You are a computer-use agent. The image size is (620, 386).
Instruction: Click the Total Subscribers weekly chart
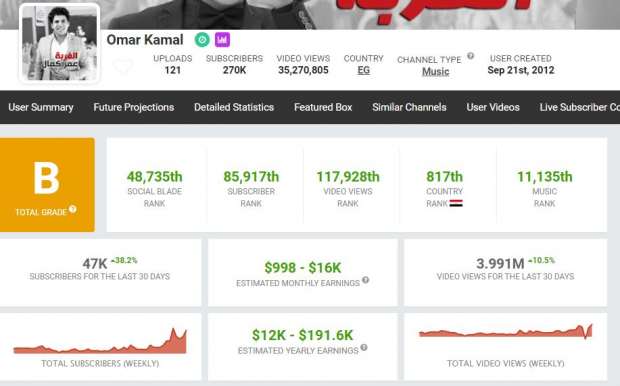pyautogui.click(x=100, y=341)
